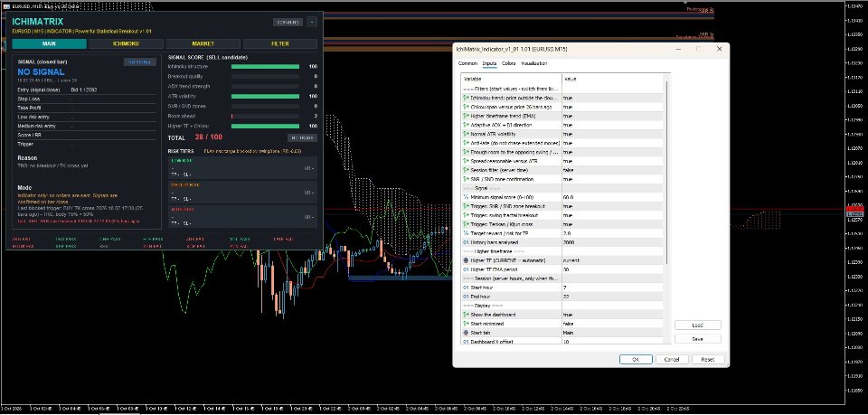The width and height of the screenshot is (868, 415).
Task: Click the Higher TF EMA period integer icon
Action: point(467,269)
